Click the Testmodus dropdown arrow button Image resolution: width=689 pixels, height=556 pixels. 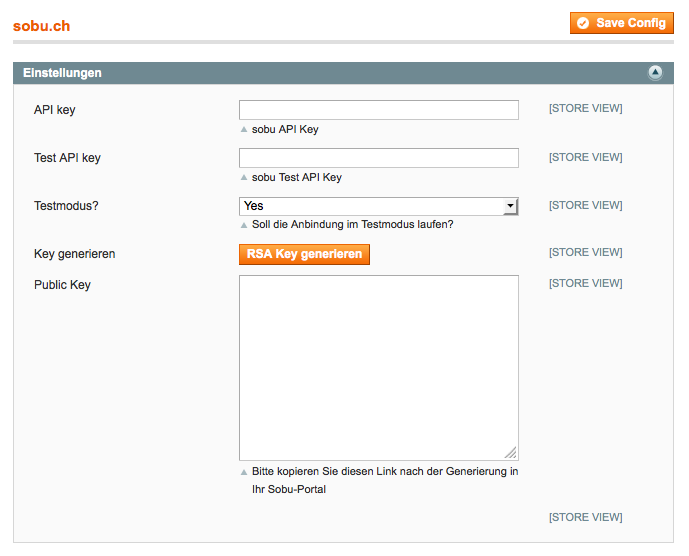click(510, 206)
